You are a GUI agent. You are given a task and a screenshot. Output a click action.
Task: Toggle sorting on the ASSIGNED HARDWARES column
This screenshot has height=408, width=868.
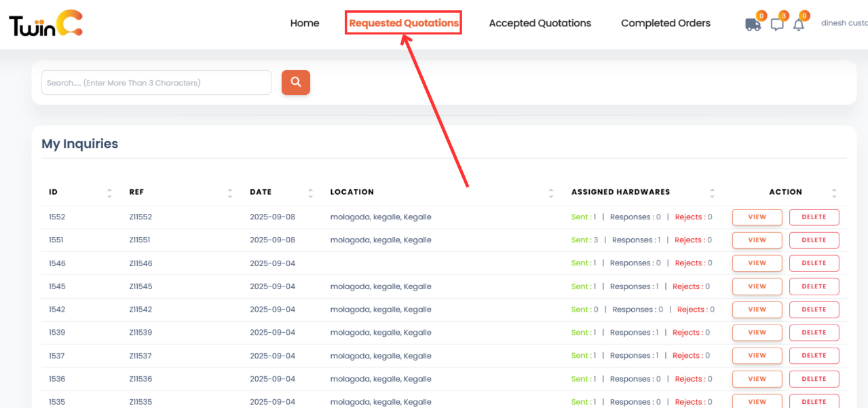[x=711, y=192]
